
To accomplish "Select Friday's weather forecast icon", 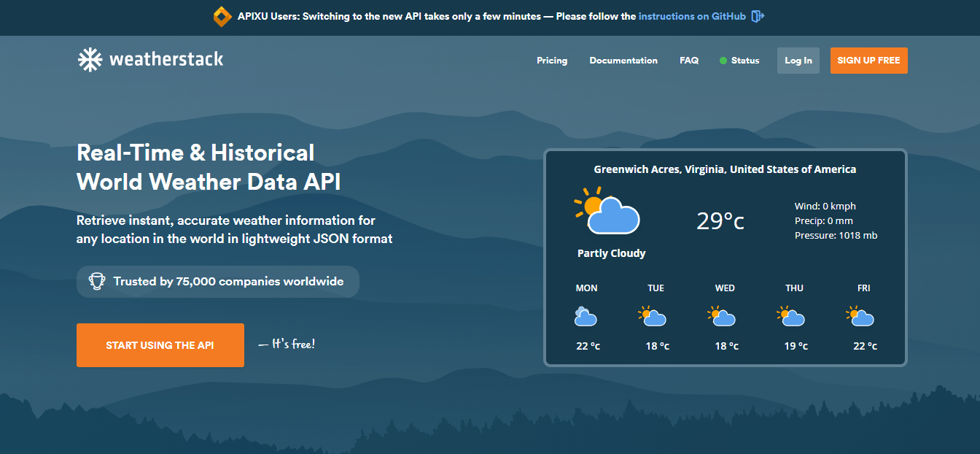I will point(860,316).
